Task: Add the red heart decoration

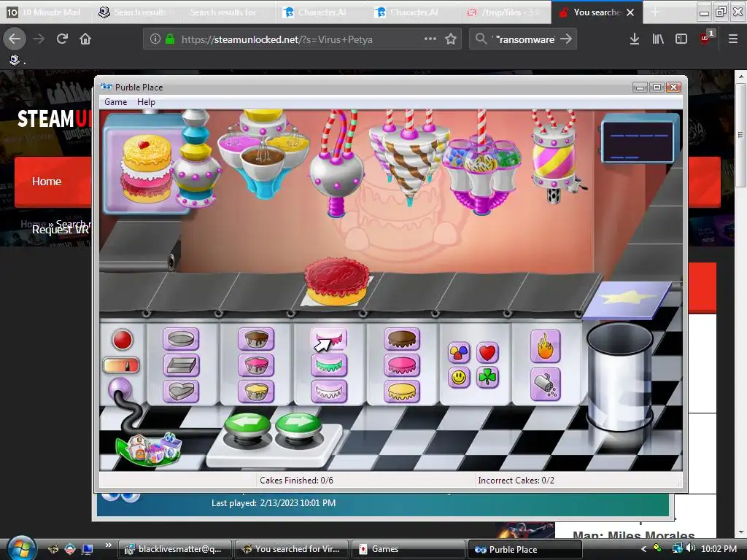Action: click(487, 352)
